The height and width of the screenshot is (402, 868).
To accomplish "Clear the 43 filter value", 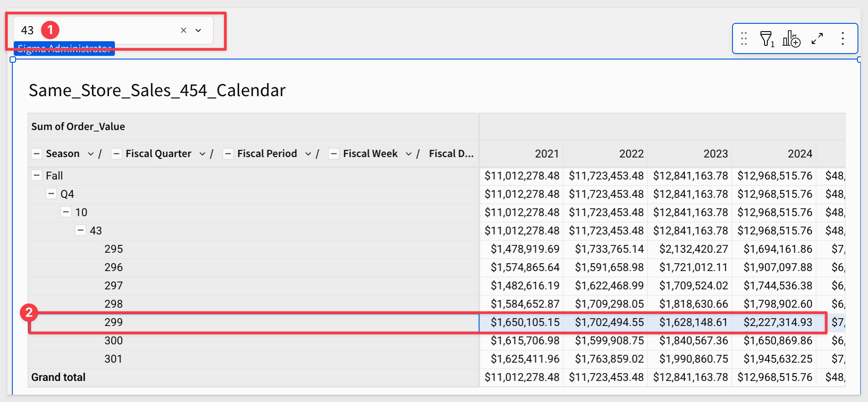I will tap(183, 30).
